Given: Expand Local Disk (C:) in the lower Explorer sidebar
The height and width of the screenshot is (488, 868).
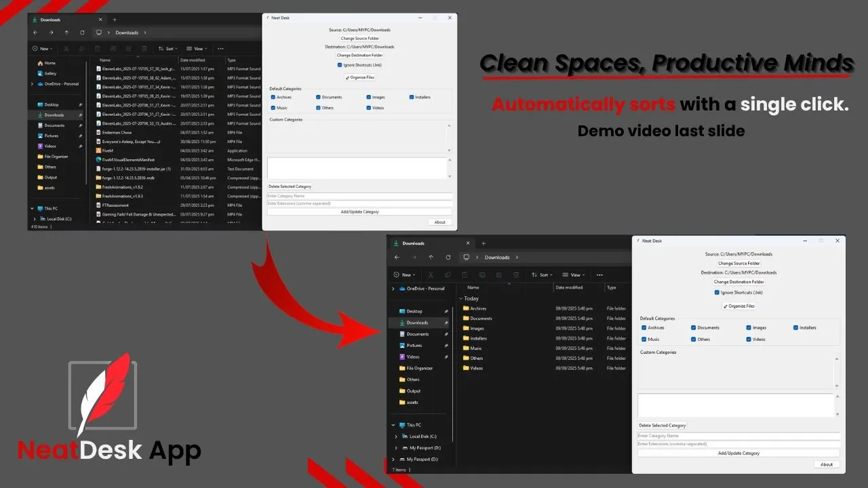Looking at the screenshot, I should [395, 436].
